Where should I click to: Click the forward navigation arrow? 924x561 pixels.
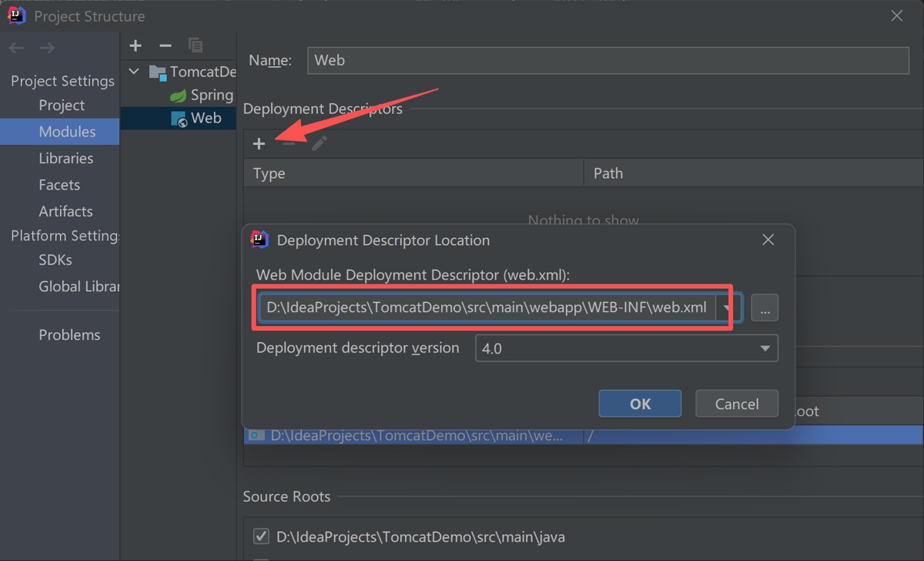pos(47,48)
